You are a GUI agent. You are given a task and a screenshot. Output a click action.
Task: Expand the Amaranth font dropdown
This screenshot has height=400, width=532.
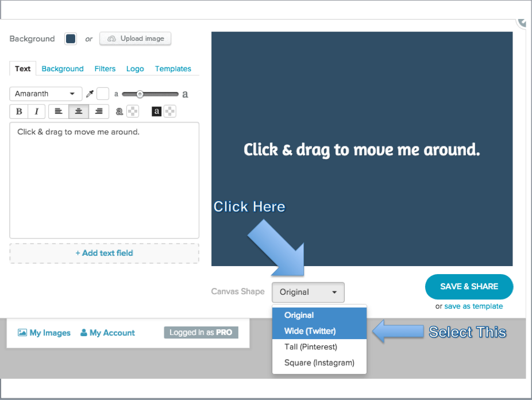46,94
